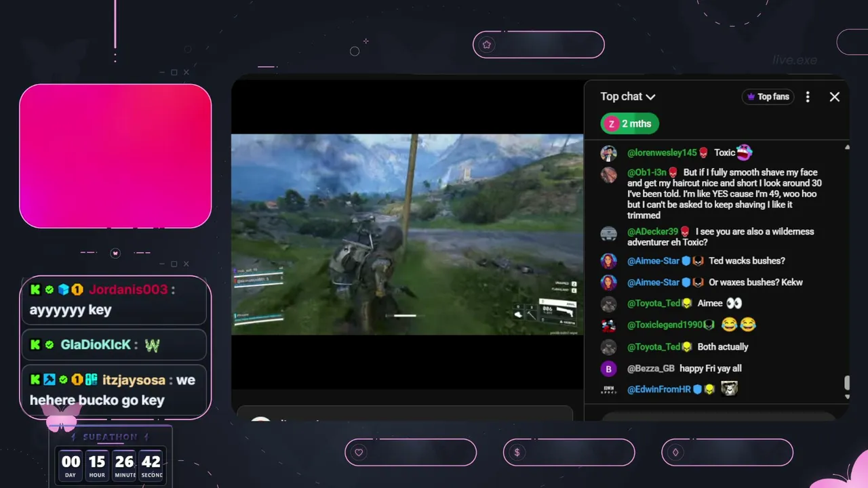This screenshot has height=488, width=868.
Task: Expand the Top chat dropdown
Action: click(x=628, y=97)
